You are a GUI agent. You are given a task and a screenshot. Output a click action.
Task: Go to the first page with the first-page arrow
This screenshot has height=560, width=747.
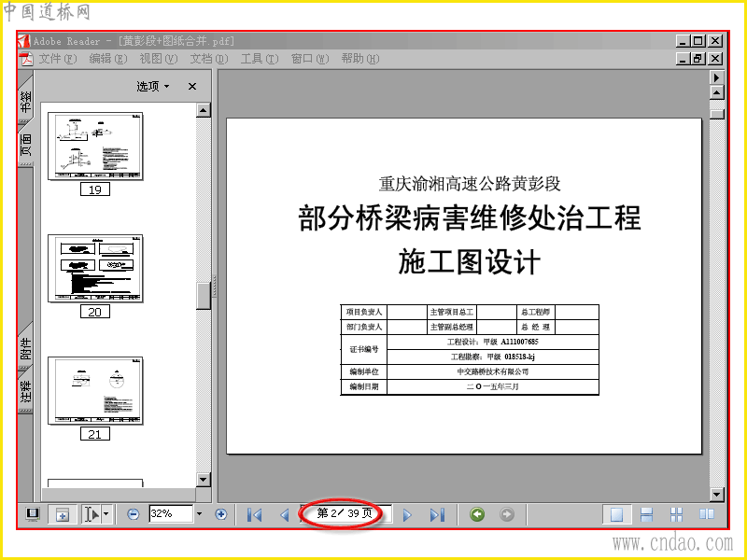[x=254, y=514]
